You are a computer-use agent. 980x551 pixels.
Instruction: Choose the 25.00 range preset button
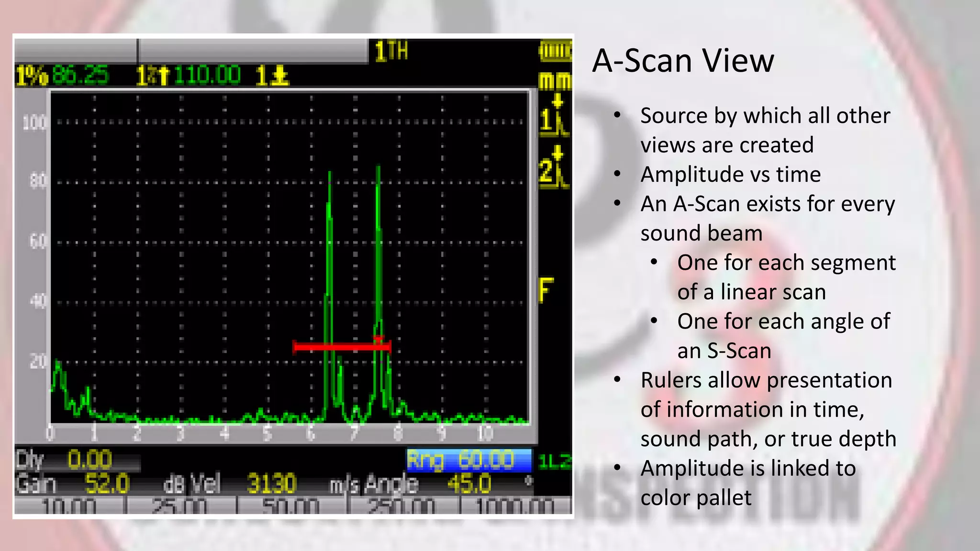tap(181, 505)
